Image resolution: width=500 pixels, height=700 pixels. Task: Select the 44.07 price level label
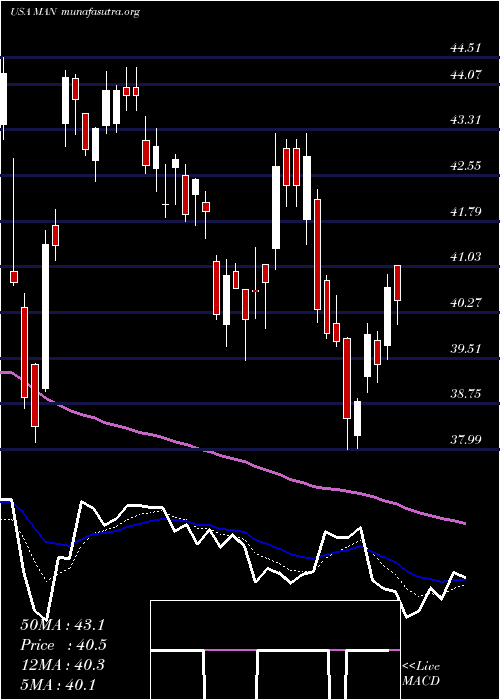coord(465,75)
